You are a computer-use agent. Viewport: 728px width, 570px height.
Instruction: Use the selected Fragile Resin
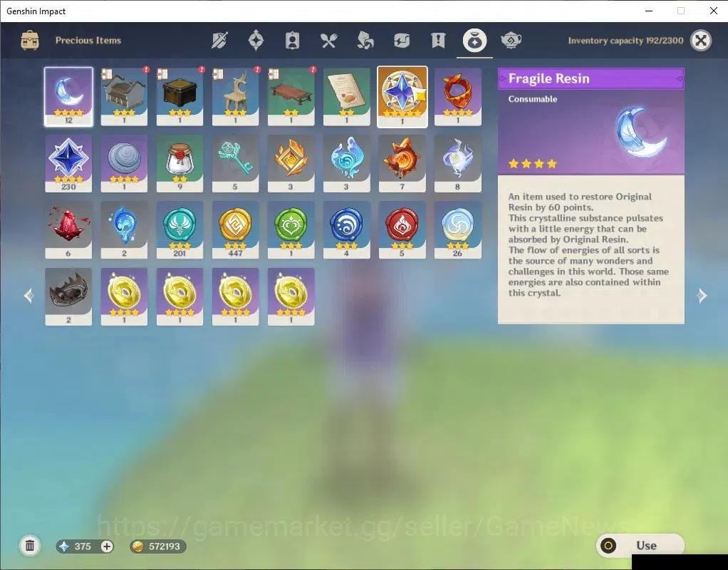[640, 545]
